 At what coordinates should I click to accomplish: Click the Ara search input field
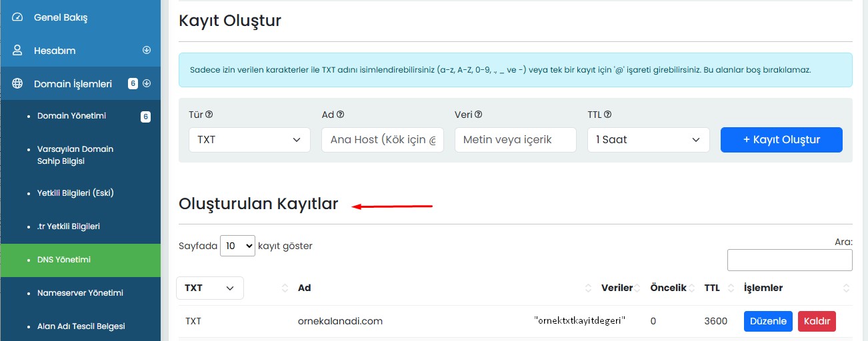[x=789, y=260]
